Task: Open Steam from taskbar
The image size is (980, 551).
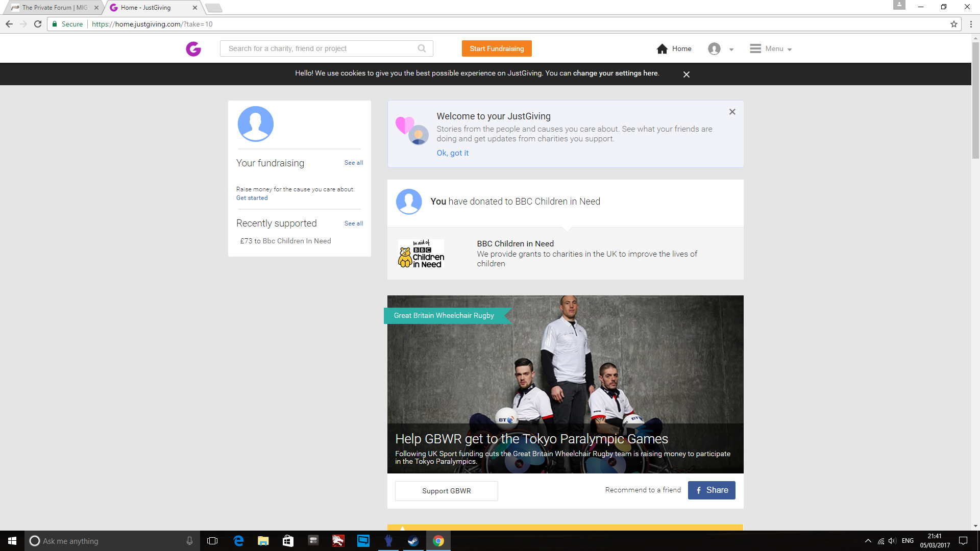Action: 413,541
